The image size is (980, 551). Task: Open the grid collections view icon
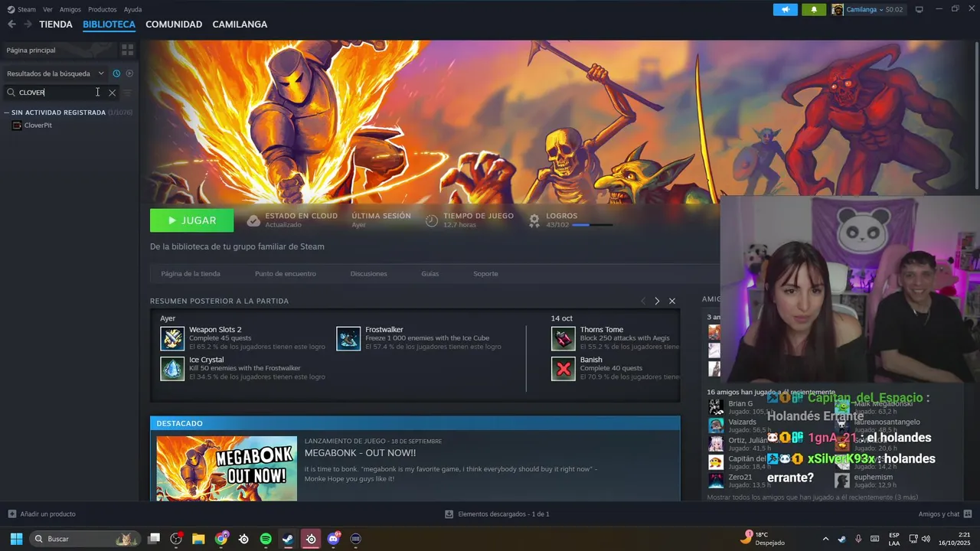[127, 50]
